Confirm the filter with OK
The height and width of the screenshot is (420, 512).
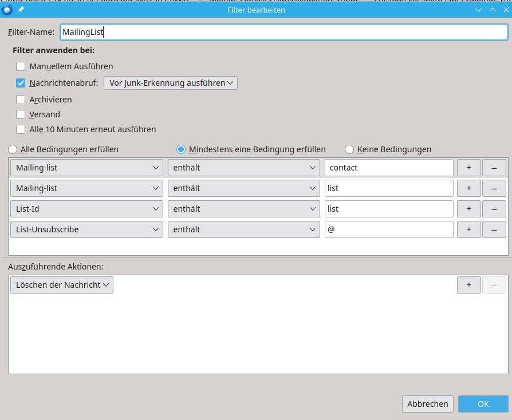point(483,404)
